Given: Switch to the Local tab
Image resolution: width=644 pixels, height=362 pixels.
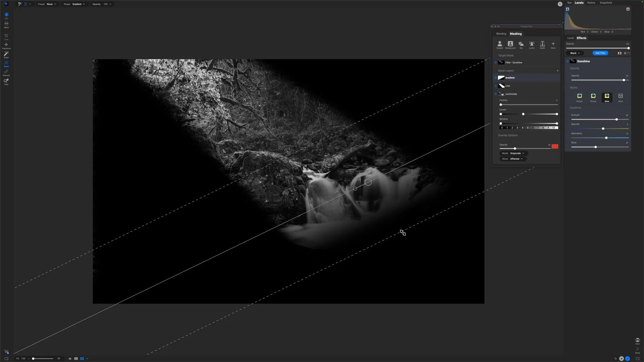Looking at the screenshot, I should pos(570,38).
